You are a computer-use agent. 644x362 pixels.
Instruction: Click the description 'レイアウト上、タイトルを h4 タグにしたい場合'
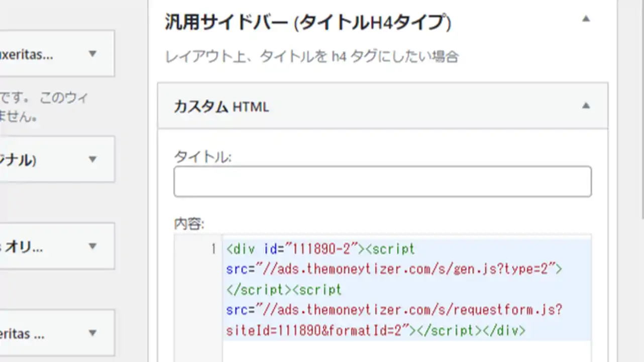click(311, 57)
